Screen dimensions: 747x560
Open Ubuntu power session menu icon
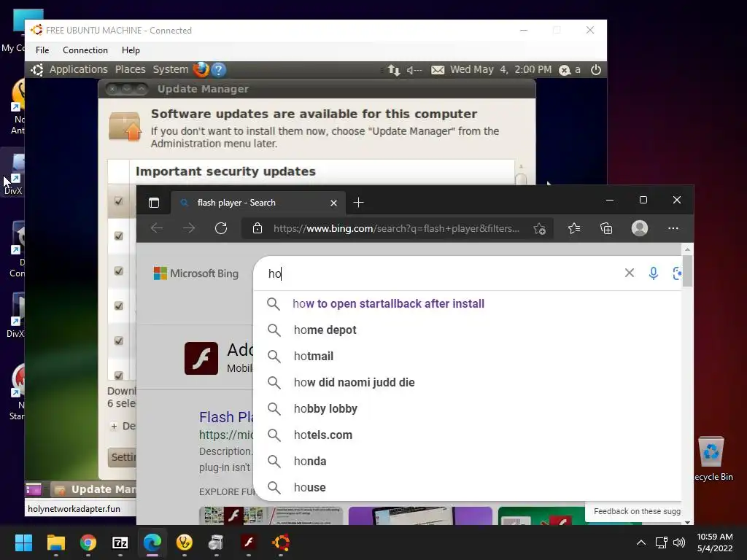click(x=595, y=69)
